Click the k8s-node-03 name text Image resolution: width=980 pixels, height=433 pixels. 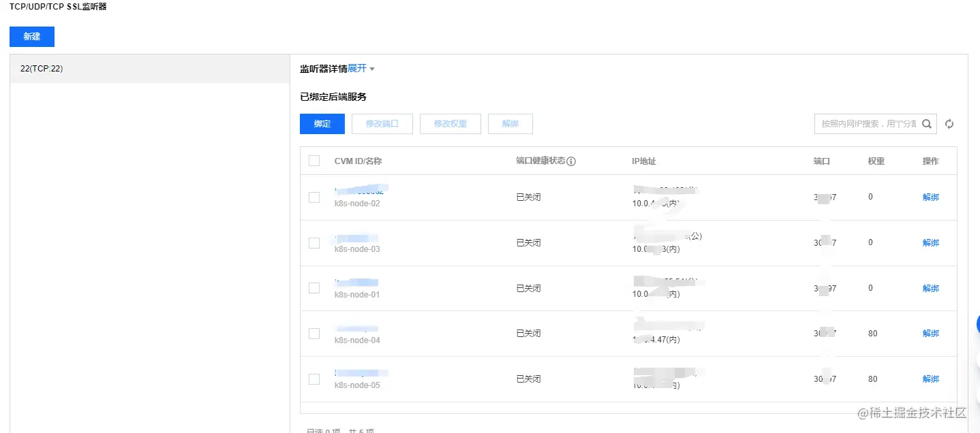(357, 249)
